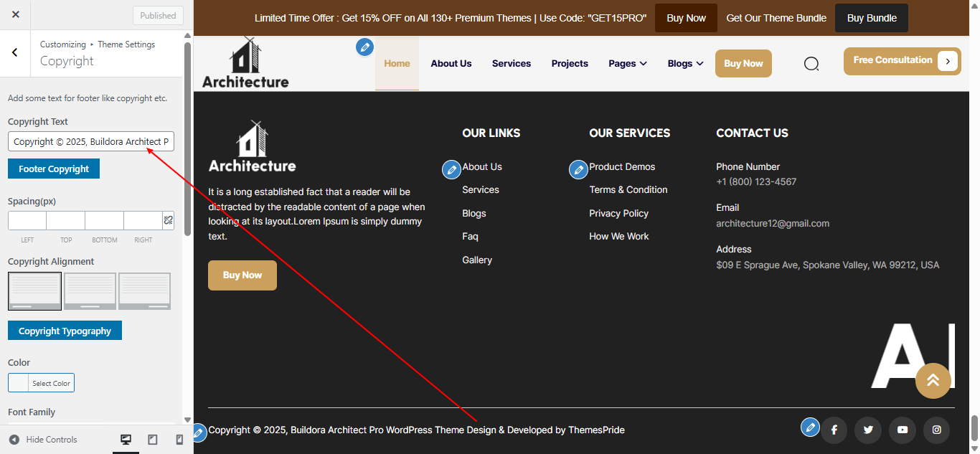
Task: Expand the Pages dropdown menu
Action: click(x=627, y=63)
